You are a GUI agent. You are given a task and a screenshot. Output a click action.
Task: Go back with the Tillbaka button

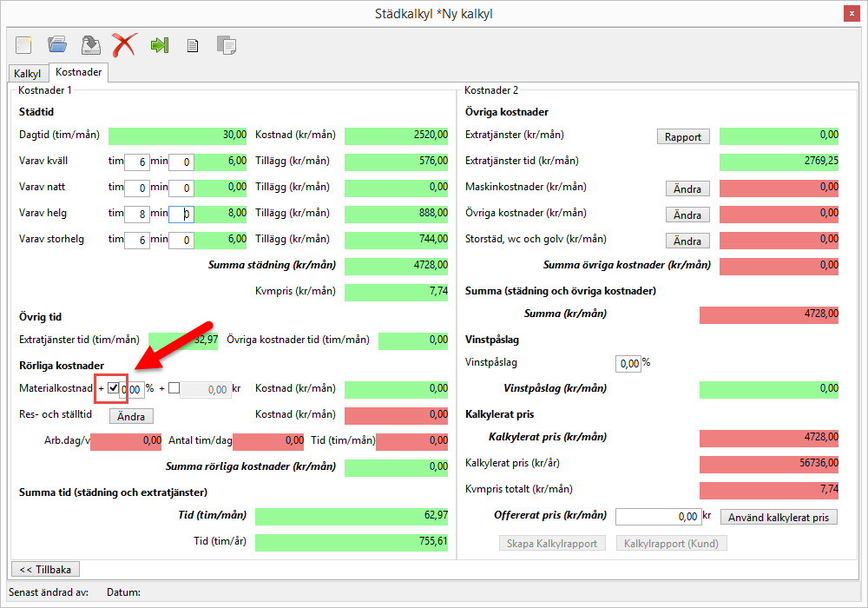coord(45,569)
